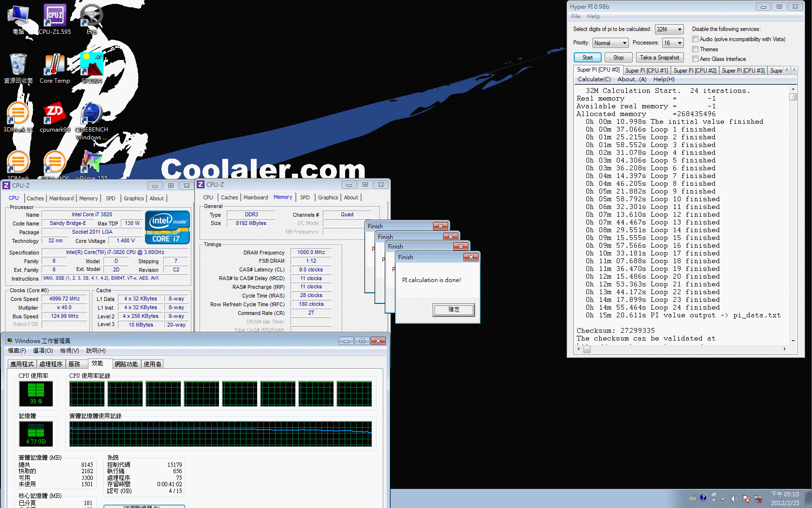812x508 pixels.
Task: Switch to 網路功能 tab in Task Manager
Action: click(126, 364)
